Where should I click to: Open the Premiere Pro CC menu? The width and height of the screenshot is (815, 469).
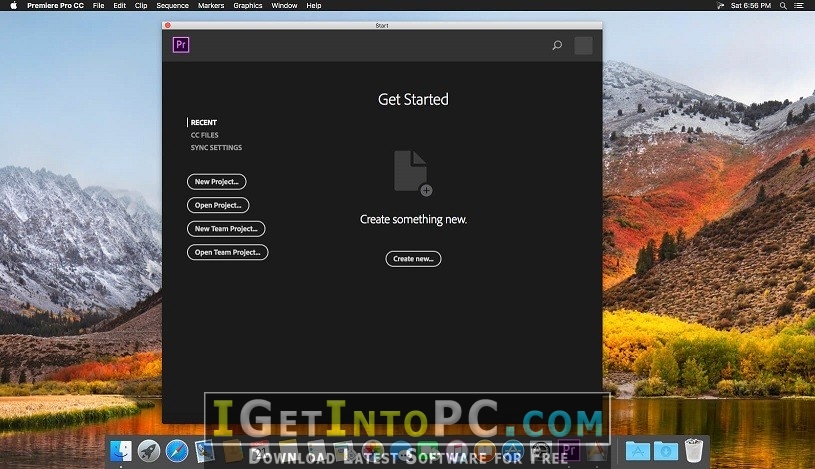[x=55, y=6]
